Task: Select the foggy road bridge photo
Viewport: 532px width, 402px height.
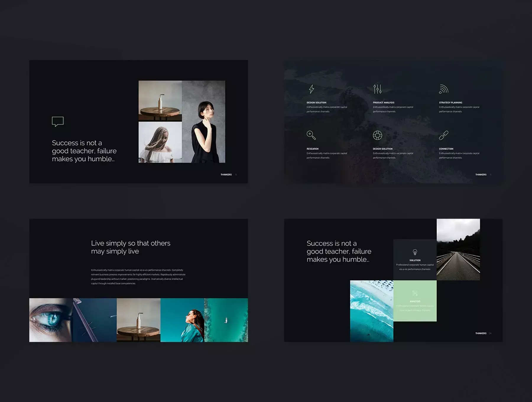Action: (458, 249)
